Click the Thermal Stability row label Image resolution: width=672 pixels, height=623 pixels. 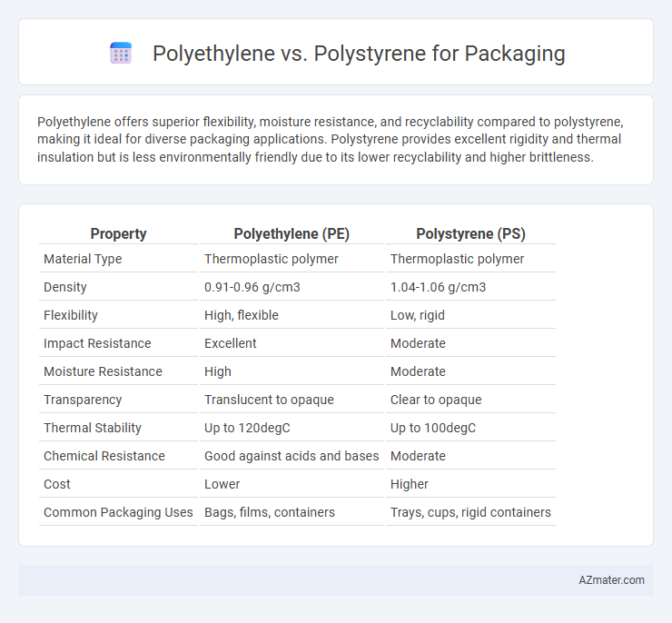(x=93, y=428)
